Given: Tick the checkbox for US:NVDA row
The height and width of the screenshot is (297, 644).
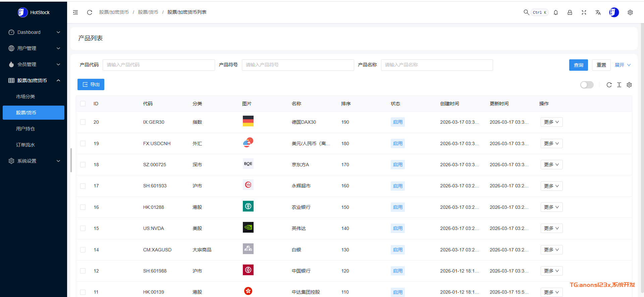Looking at the screenshot, I should tap(83, 228).
